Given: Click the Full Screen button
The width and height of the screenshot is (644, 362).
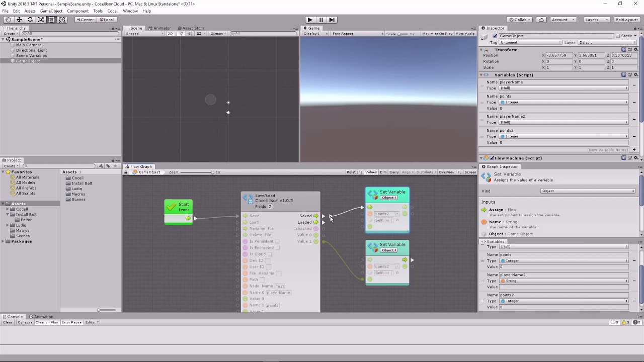Looking at the screenshot, I should tap(466, 172).
